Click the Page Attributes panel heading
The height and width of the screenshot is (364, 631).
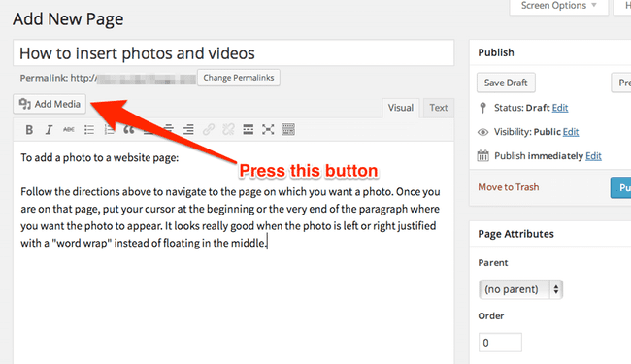515,234
